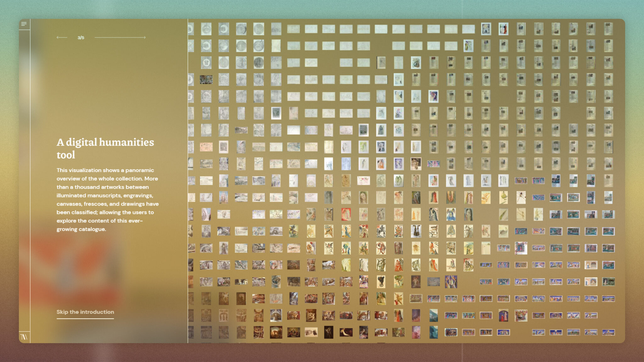Open the red-robed figure thumbnail in top row
Screen dimensions: 644x362
click(503, 29)
